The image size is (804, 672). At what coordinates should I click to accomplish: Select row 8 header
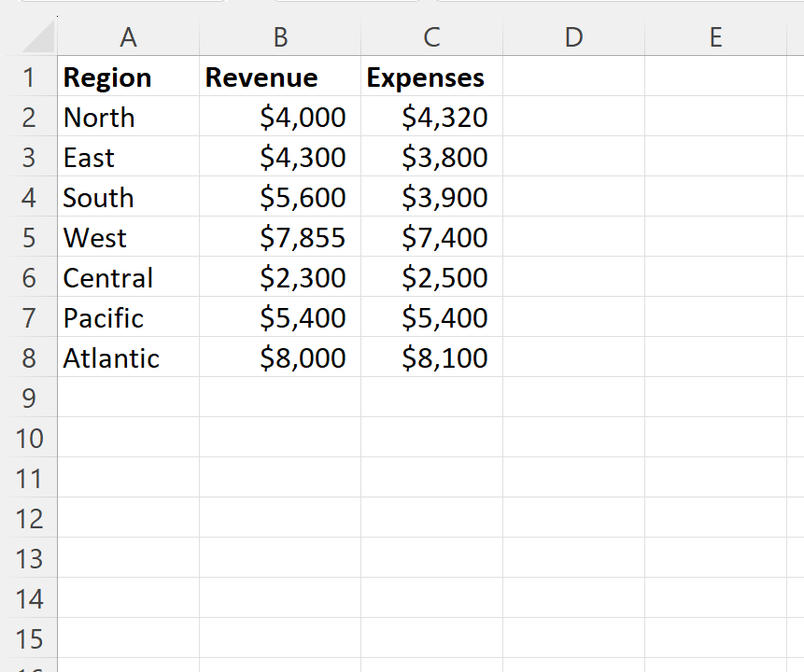[29, 357]
